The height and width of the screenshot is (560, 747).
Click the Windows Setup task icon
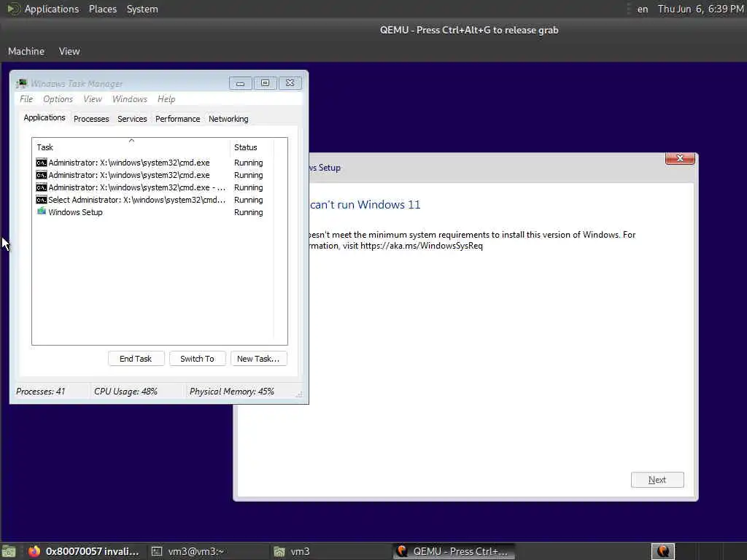pyautogui.click(x=42, y=211)
